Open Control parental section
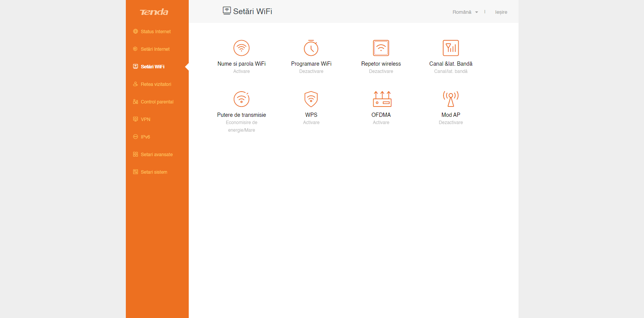644x318 pixels. [157, 102]
